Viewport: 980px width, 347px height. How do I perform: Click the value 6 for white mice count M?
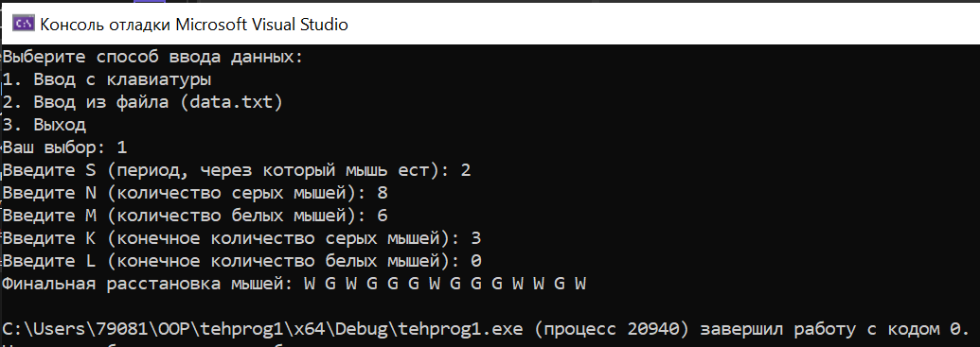383,216
